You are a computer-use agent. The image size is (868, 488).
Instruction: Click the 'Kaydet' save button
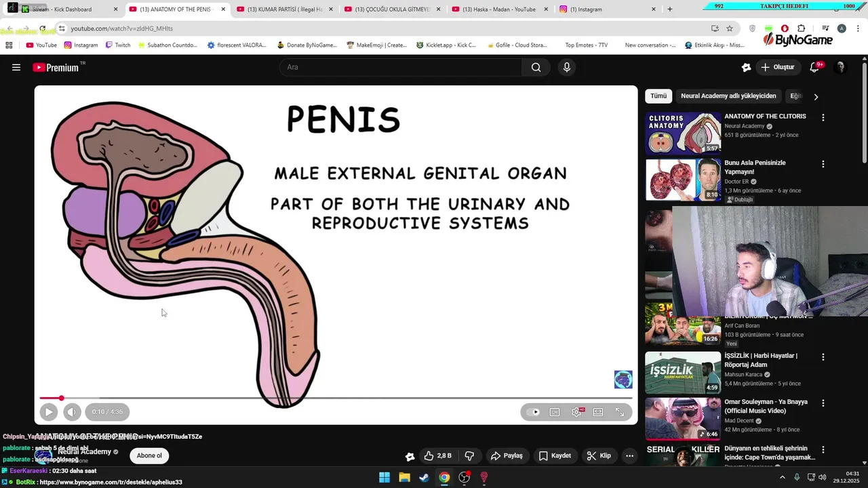554,455
